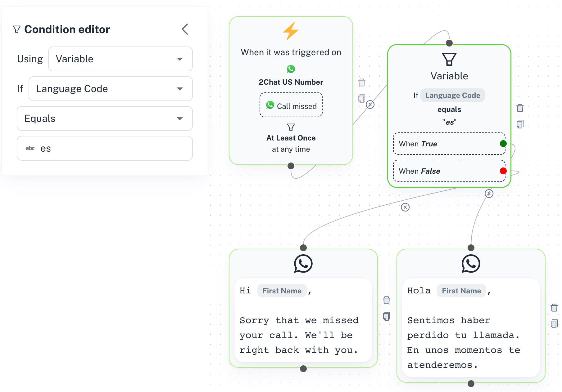Remove the connection to the Spanish message

[489, 194]
